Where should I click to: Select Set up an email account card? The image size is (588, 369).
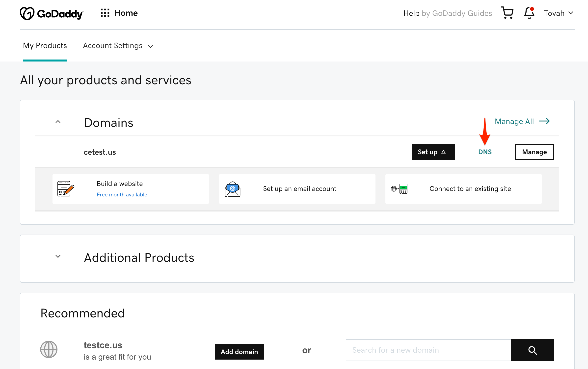[297, 189]
